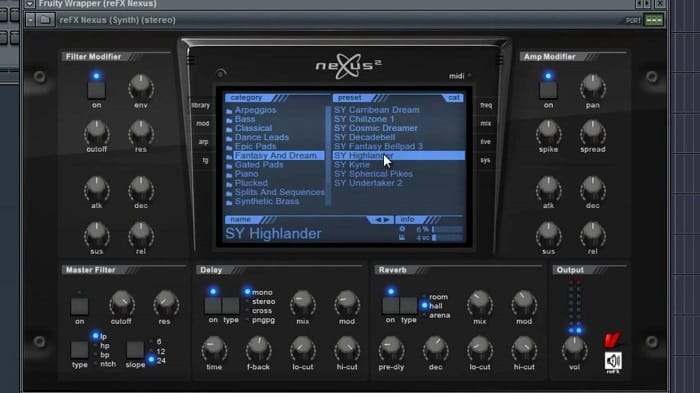This screenshot has width=700, height=393.
Task: Click the Bass category folder icon
Action: (x=229, y=120)
